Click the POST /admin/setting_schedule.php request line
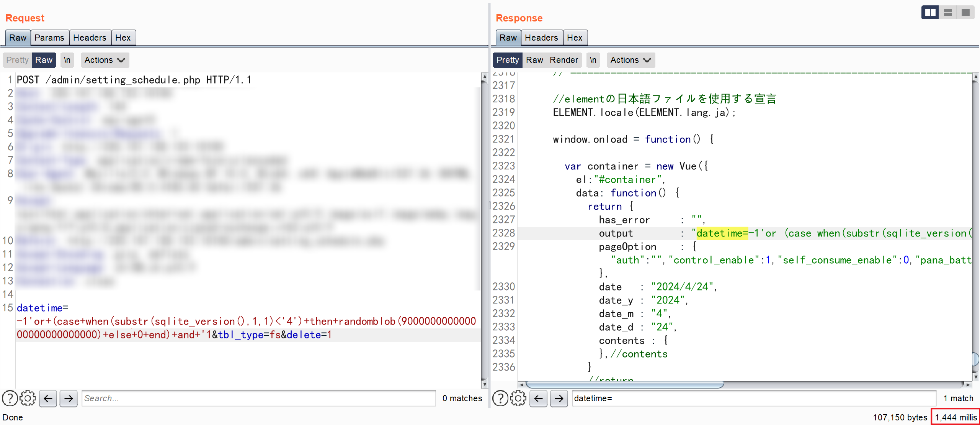Viewport: 980px width, 425px height. pyautogui.click(x=134, y=80)
